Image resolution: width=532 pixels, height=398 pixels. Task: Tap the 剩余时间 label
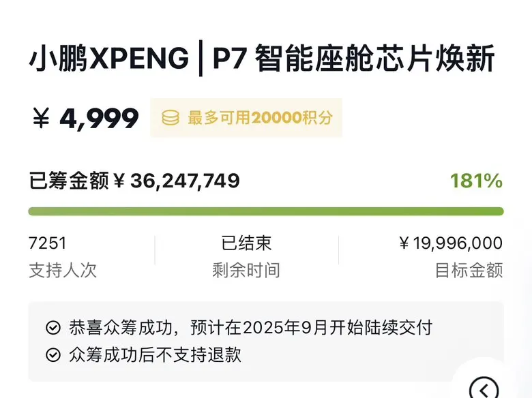click(x=246, y=271)
